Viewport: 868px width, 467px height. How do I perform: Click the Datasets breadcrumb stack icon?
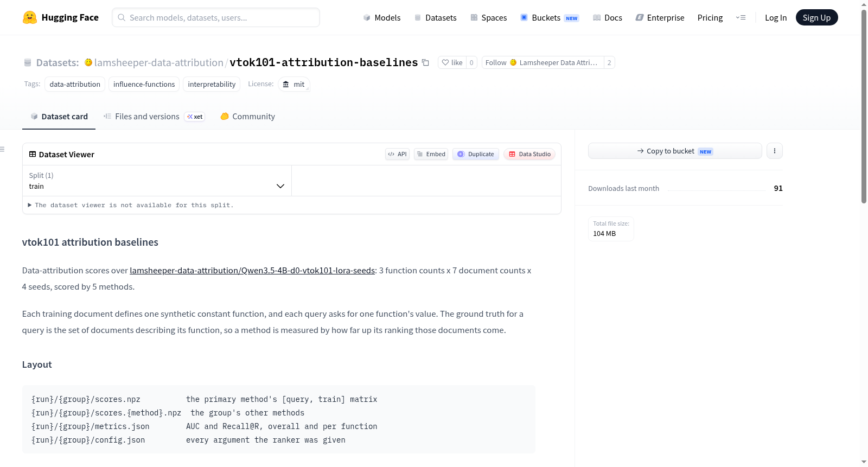click(28, 63)
